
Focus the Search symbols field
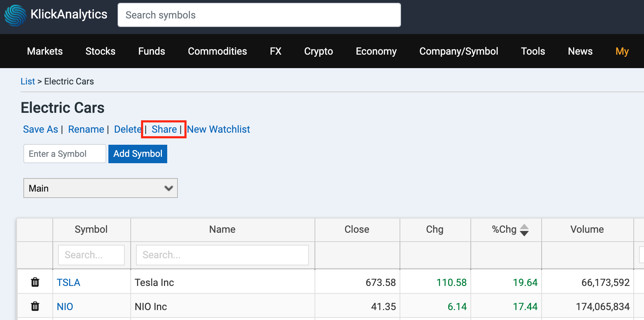(x=259, y=15)
